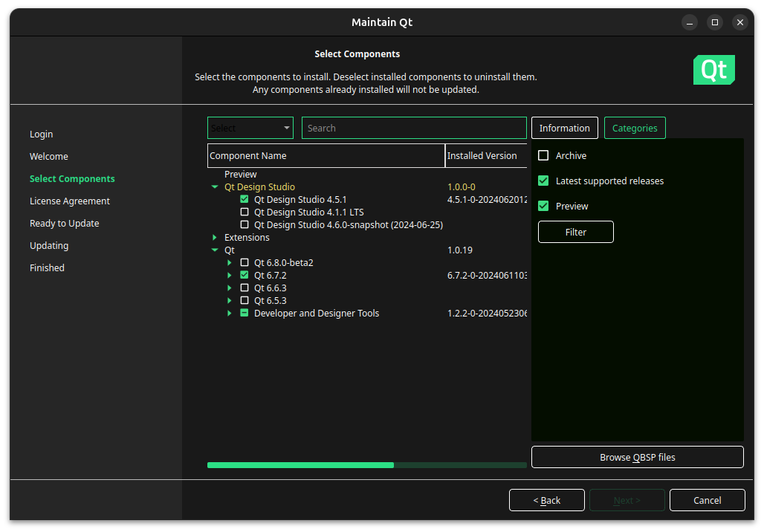Select the Qt Design Studio row text
The width and height of the screenshot is (764, 532).
click(x=259, y=187)
